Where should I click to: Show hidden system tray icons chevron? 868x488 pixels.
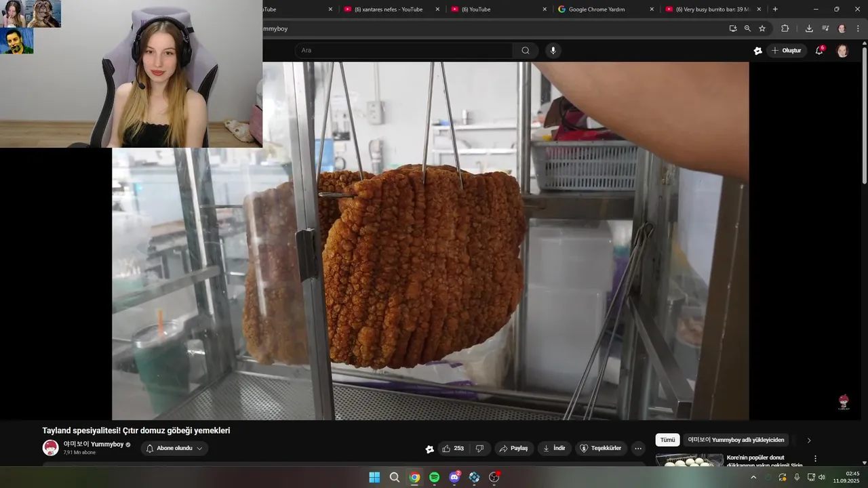753,477
